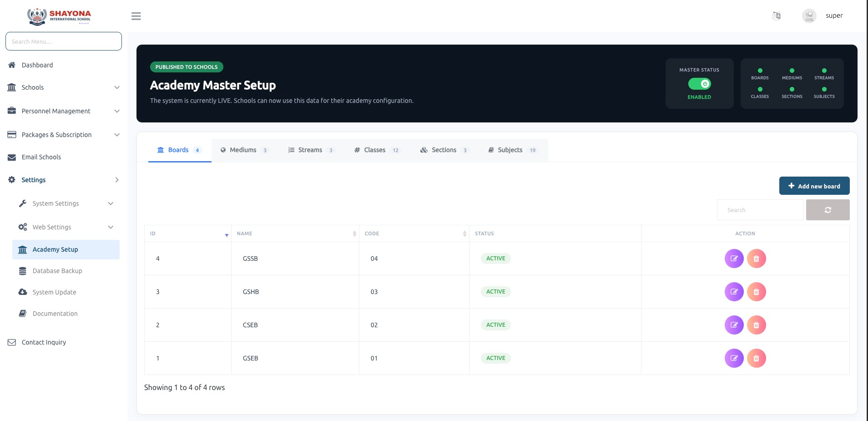
Task: Delete the CSEB board row
Action: [757, 325]
